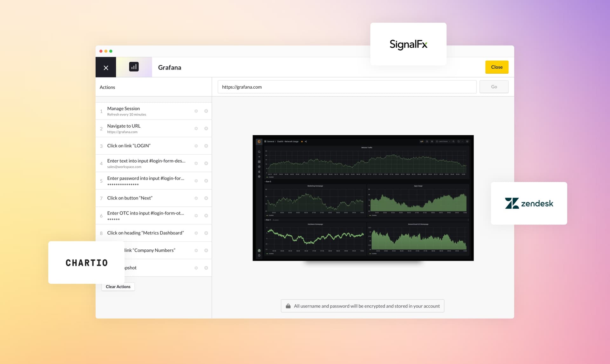Click the Grafana logo in the dashboard sidebar
Screen dimensions: 610x364
(259, 142)
